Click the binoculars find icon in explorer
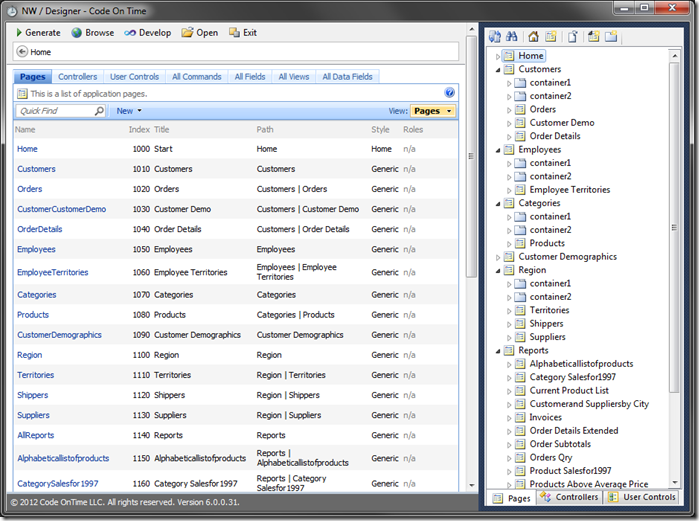The height and width of the screenshot is (521, 699). point(511,37)
